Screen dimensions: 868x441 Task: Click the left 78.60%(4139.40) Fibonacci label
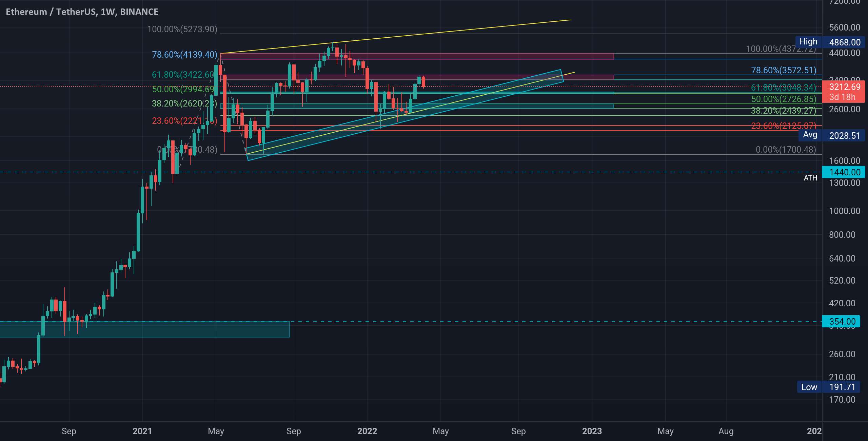click(184, 55)
